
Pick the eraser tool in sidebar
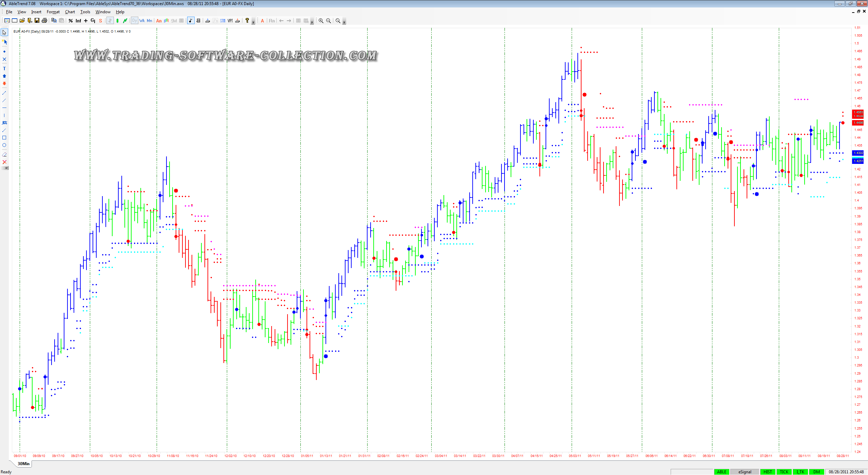pos(4,154)
